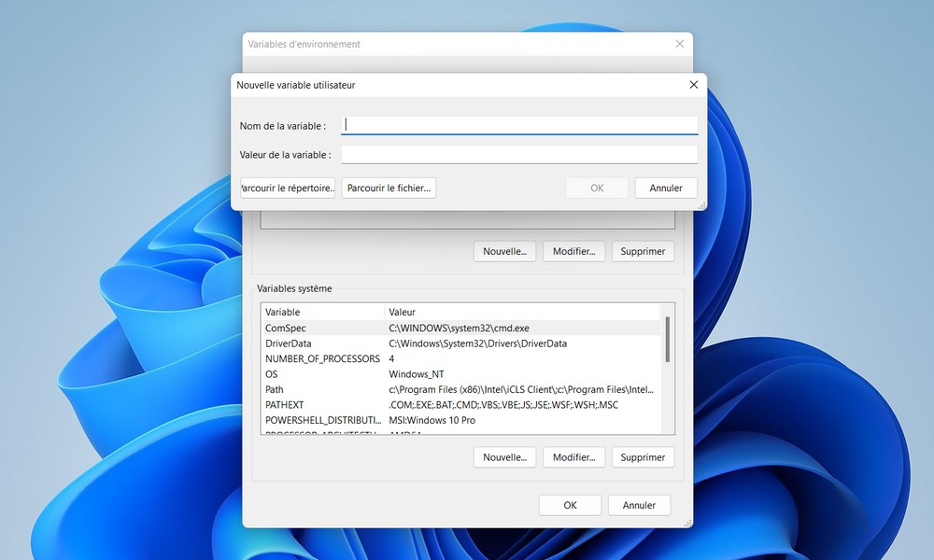Click OK in the new variable dialog
Image resolution: width=934 pixels, height=560 pixels.
point(597,188)
